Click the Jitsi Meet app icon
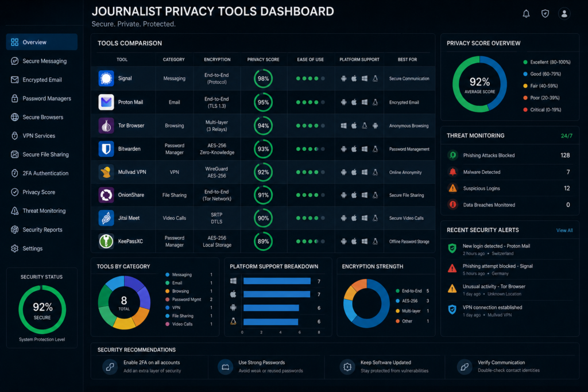Image resolution: width=588 pixels, height=392 pixels. point(106,218)
